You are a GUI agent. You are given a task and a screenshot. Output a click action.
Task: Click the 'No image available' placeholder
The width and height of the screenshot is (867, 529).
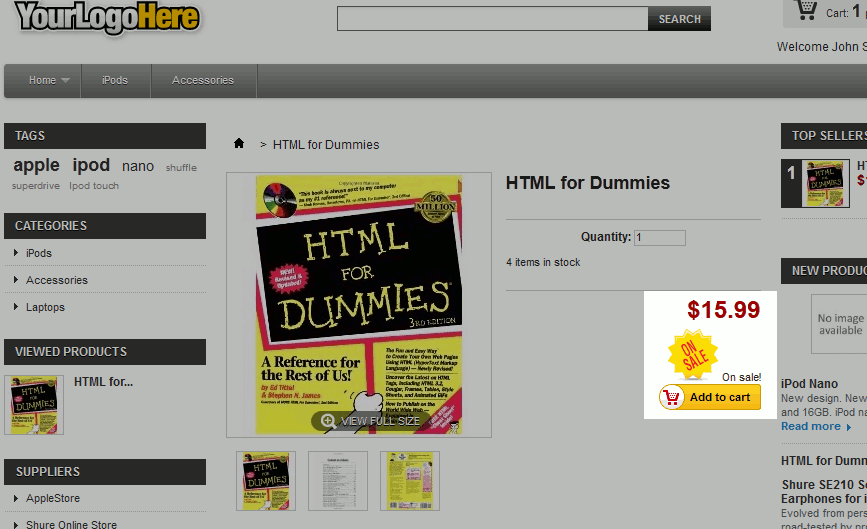(x=839, y=324)
